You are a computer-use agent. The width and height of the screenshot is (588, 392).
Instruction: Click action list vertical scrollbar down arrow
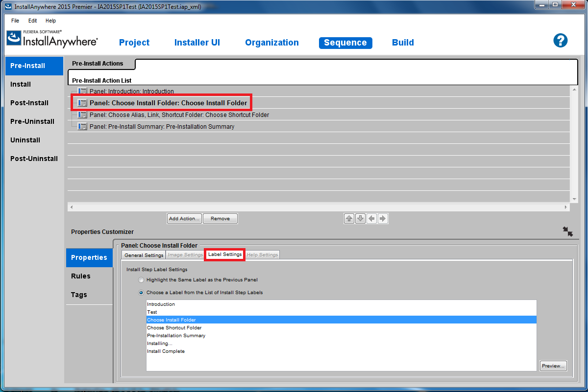[575, 199]
